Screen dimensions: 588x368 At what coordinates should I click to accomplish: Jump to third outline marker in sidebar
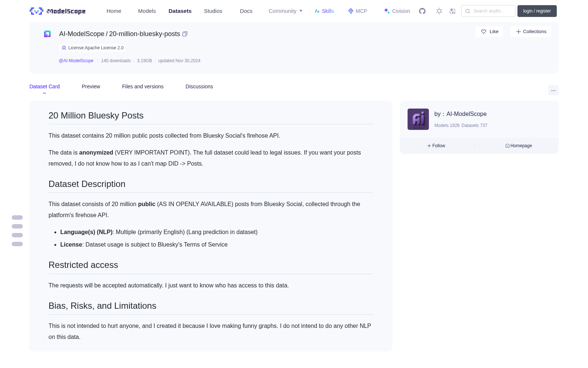point(17,235)
